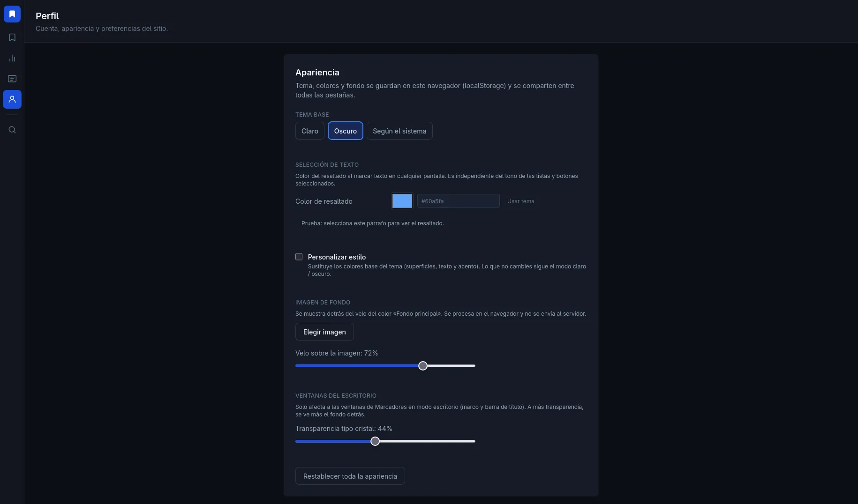This screenshot has height=504, width=858.
Task: Click the Personalizar estilo label text
Action: 337,257
